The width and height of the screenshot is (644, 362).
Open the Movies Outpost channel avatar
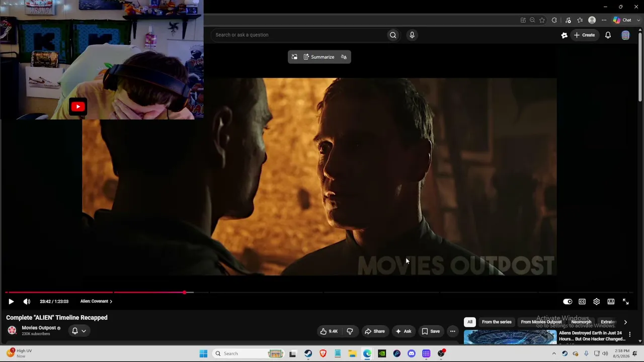point(12,330)
